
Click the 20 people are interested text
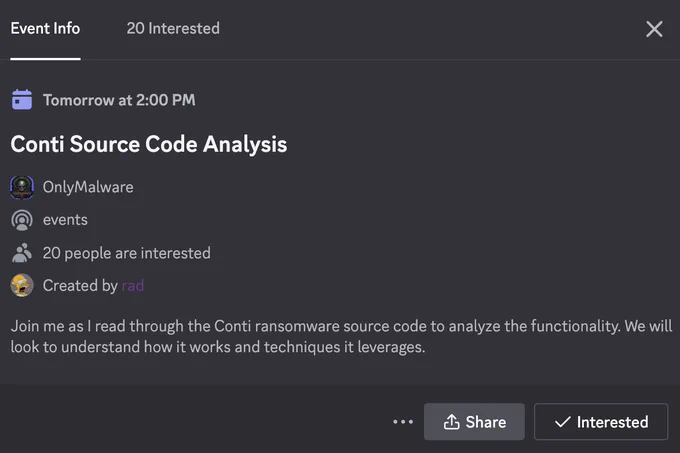coord(127,253)
